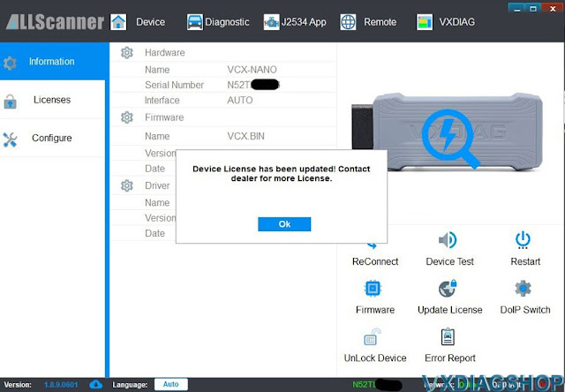Click the car Diagnostic icon
Viewport: 565px width, 392px height.
(x=194, y=22)
